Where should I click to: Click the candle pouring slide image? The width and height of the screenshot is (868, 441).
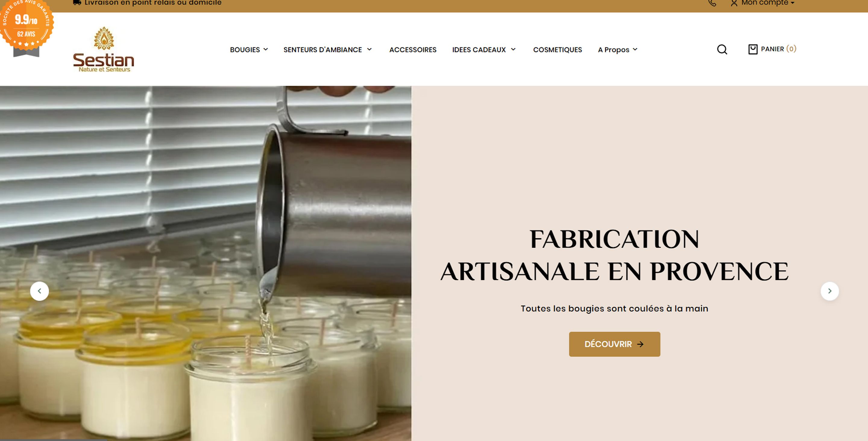coord(206,263)
